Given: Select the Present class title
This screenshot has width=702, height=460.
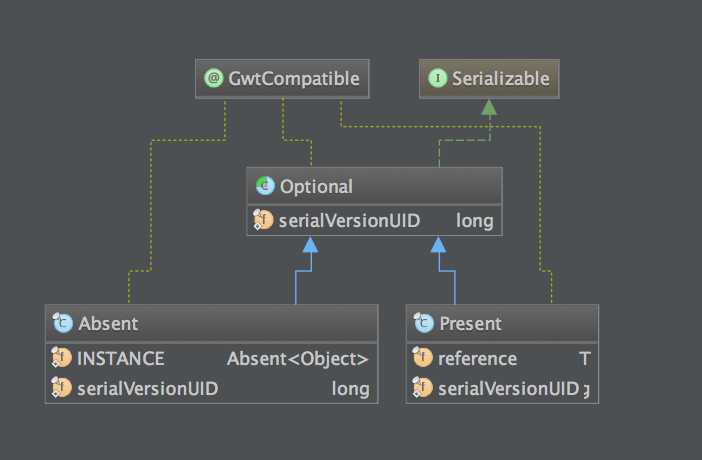Looking at the screenshot, I should [470, 323].
